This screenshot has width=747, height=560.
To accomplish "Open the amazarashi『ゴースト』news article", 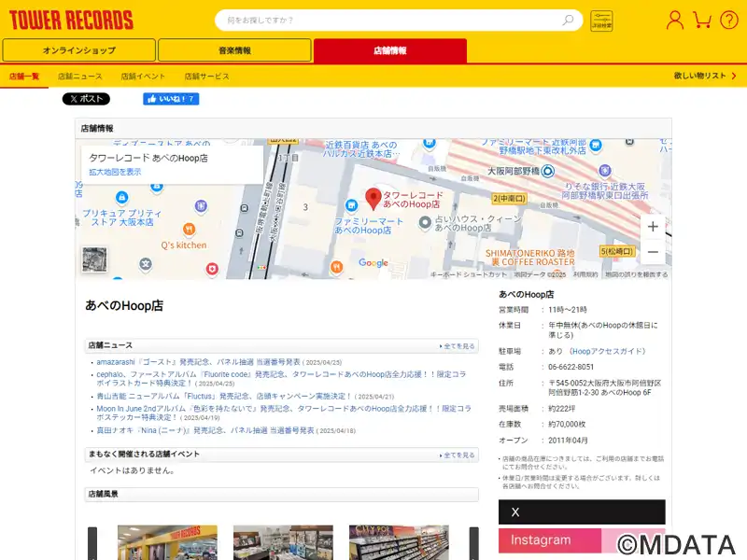I will [x=198, y=362].
